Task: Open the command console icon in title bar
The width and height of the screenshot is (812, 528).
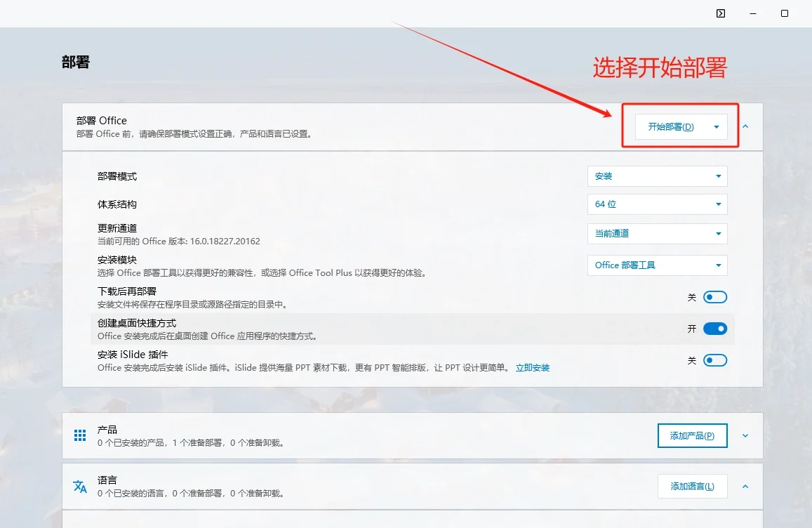Action: point(720,13)
